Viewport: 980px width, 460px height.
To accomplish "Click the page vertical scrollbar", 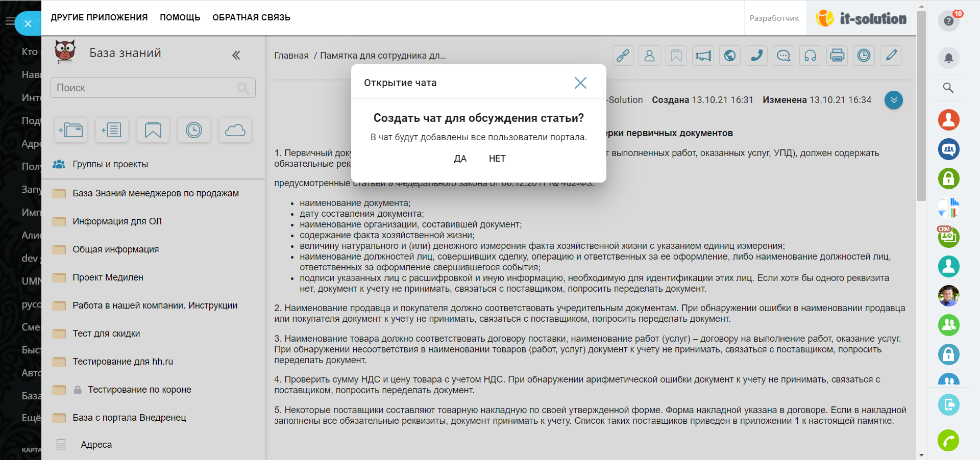I will click(x=921, y=106).
